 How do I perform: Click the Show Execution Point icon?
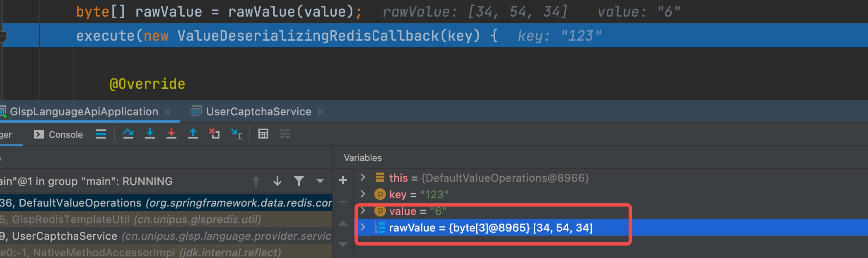point(101,134)
